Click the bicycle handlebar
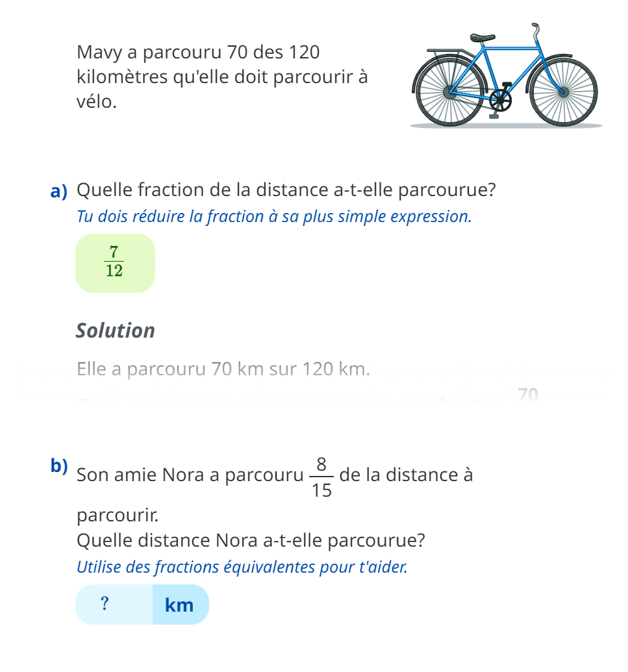 (x=535, y=31)
